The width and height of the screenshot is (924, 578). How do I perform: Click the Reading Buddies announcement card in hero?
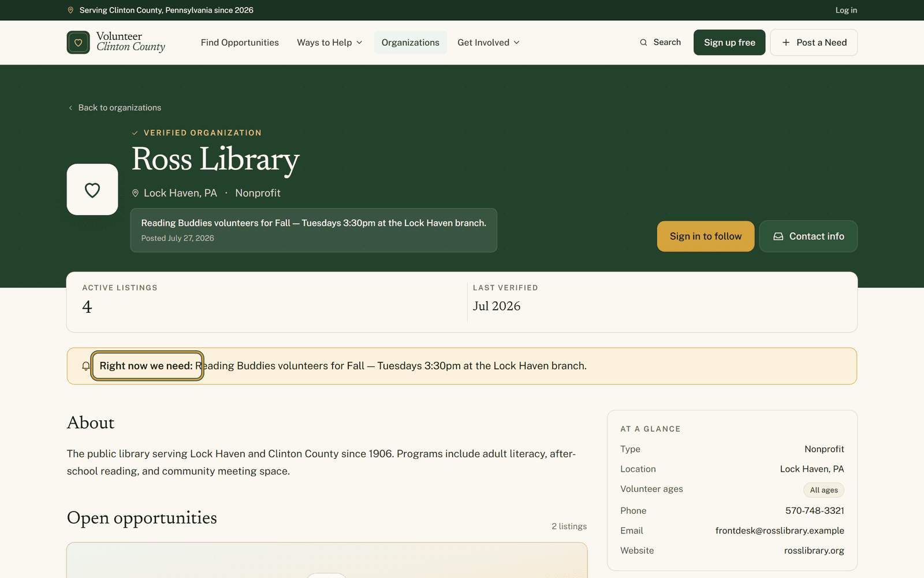pos(314,230)
